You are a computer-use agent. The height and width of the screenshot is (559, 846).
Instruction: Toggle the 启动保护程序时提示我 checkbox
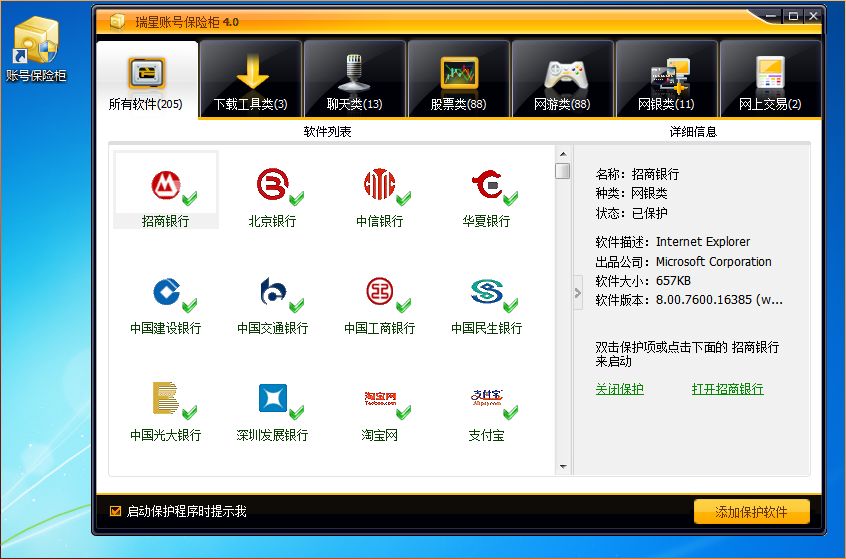[x=115, y=511]
